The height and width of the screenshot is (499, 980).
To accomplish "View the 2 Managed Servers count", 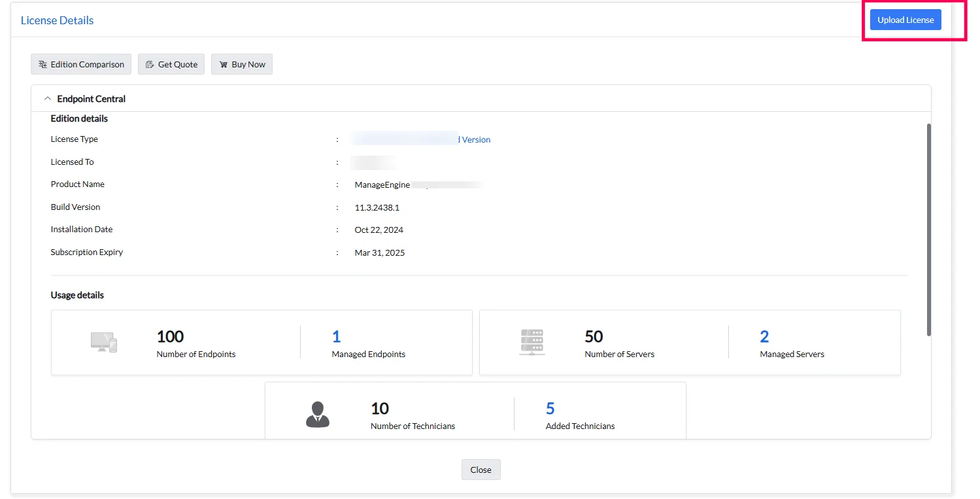I will (764, 337).
